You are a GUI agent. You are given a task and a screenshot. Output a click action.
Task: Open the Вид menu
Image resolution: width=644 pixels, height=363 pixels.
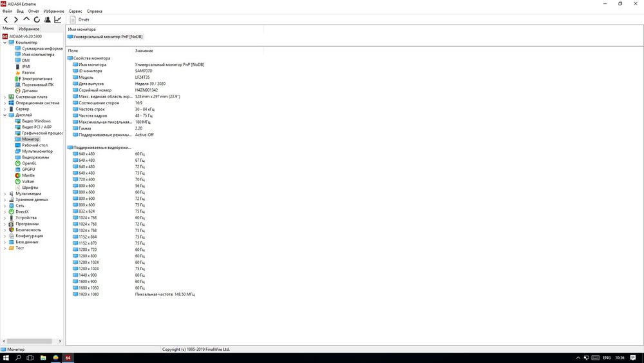coord(20,11)
